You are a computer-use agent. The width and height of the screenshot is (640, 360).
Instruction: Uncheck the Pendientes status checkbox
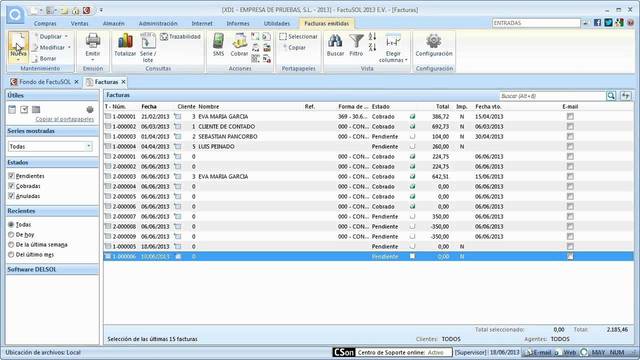point(11,176)
